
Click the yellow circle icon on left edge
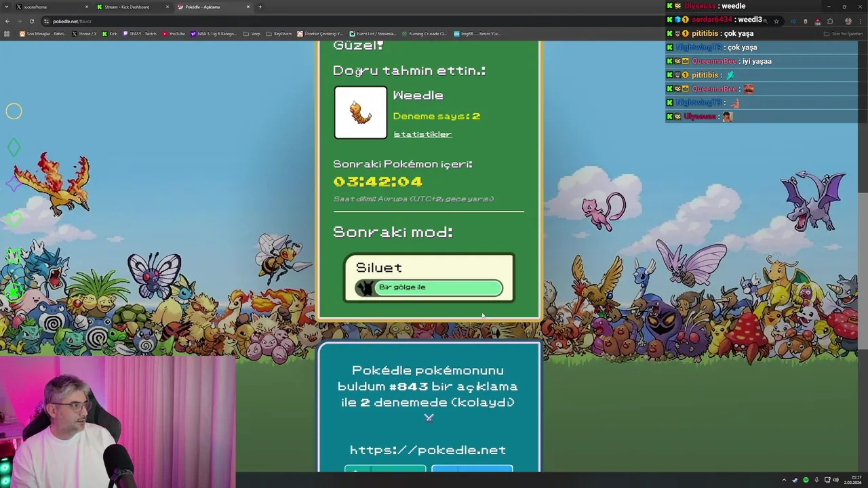coord(14,111)
